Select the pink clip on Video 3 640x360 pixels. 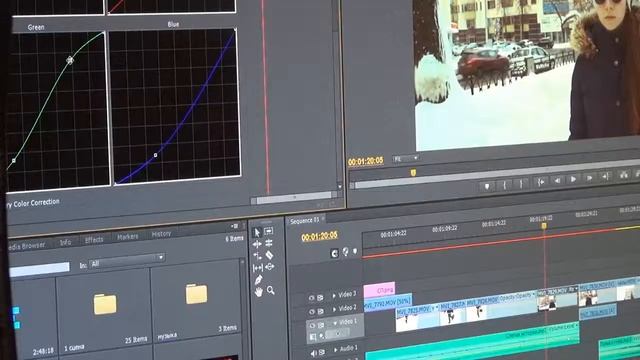click(379, 290)
